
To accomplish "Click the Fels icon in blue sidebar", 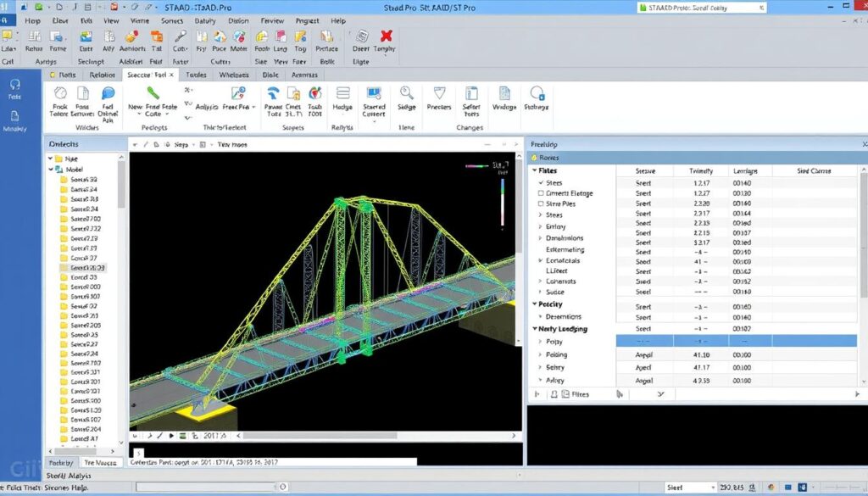I will click(x=14, y=86).
